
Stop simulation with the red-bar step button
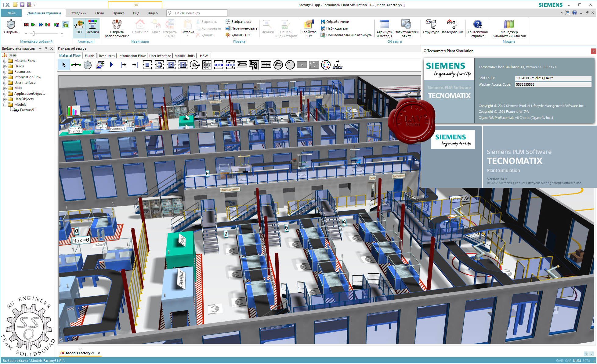coord(48,24)
